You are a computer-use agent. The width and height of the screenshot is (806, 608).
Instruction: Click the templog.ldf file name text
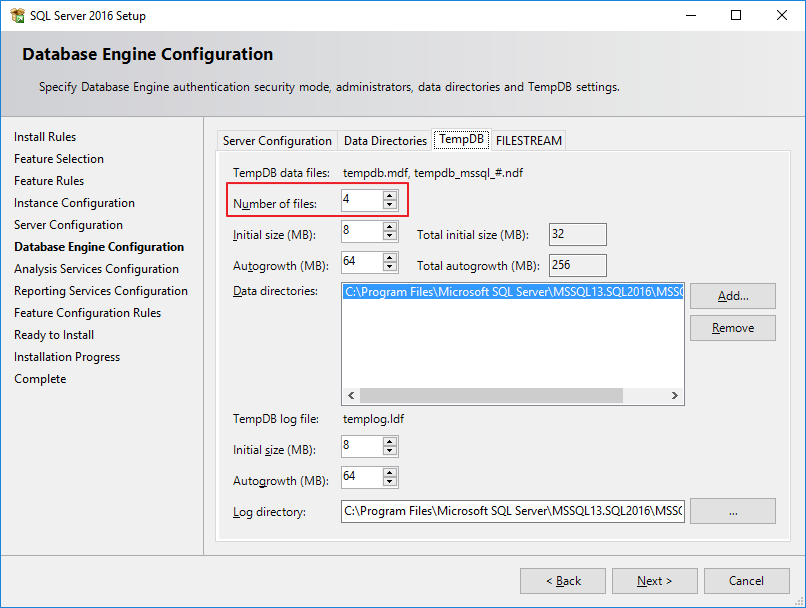pyautogui.click(x=373, y=419)
